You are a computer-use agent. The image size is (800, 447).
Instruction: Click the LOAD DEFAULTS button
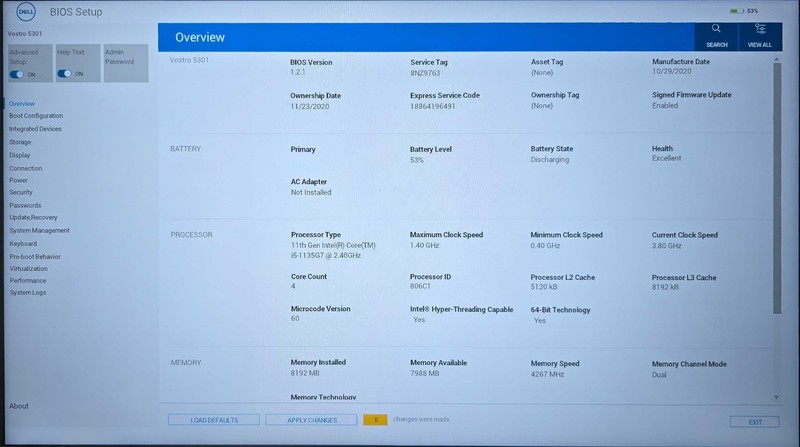coord(214,420)
